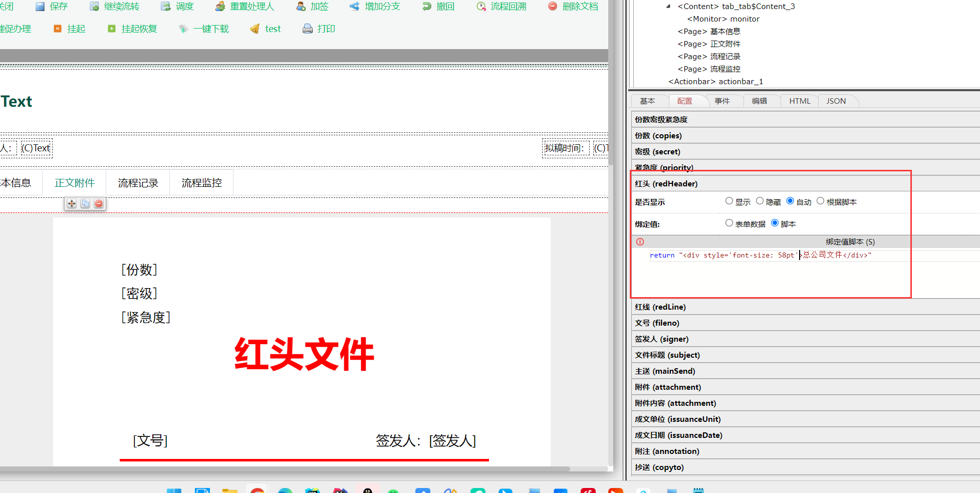Select the 隐藏 radio button
Image resolution: width=980 pixels, height=493 pixels.
coord(760,201)
